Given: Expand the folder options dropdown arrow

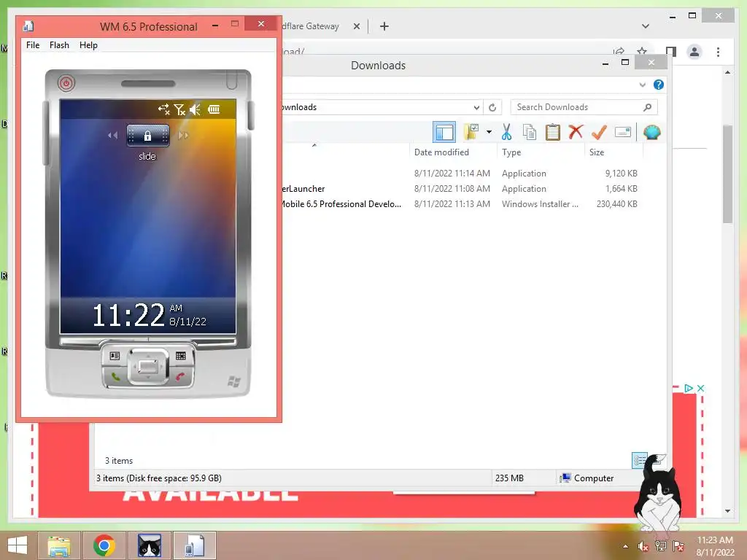Looking at the screenshot, I should (489, 132).
